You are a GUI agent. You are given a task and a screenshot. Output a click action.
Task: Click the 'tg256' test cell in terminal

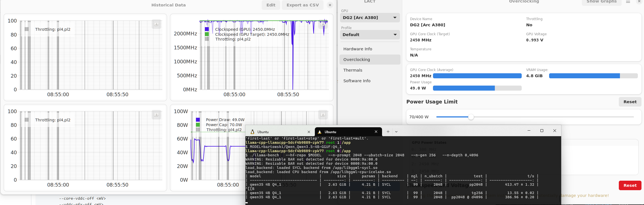click(477, 193)
